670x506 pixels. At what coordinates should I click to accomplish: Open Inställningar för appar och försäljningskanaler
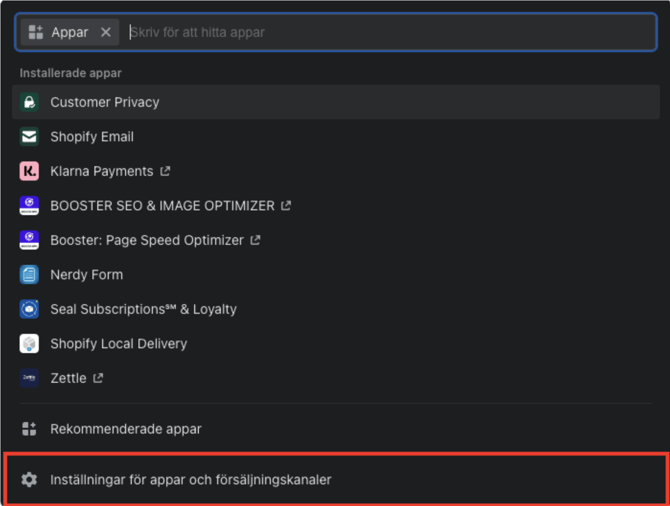tap(191, 480)
